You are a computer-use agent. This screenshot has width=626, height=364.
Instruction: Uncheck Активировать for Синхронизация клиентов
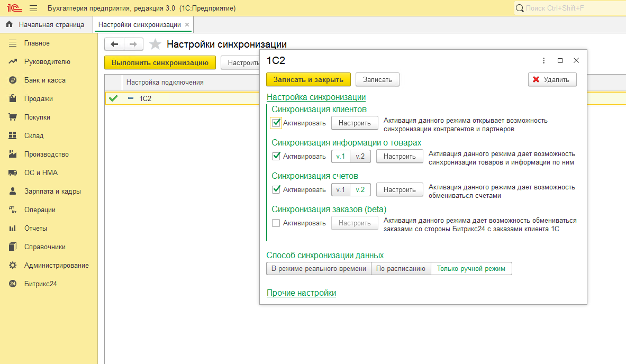coord(276,123)
